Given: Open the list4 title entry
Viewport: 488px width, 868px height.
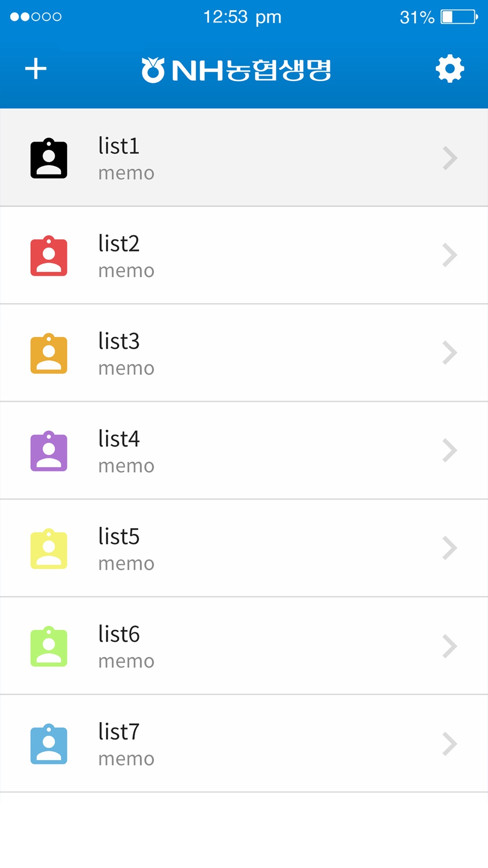Looking at the screenshot, I should tap(119, 439).
